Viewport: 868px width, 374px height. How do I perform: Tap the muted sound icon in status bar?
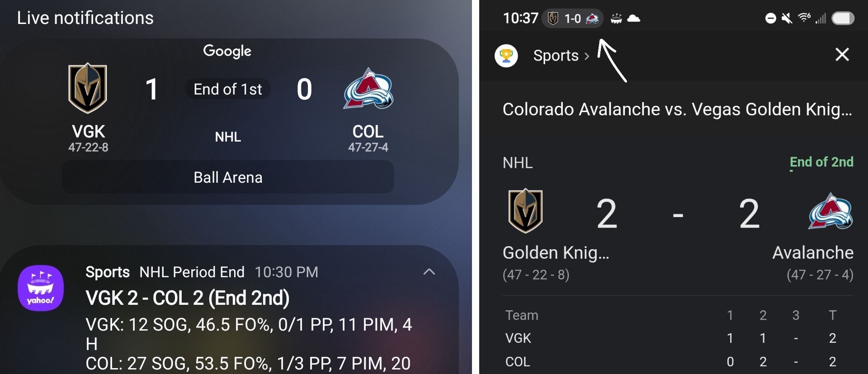[x=787, y=19]
